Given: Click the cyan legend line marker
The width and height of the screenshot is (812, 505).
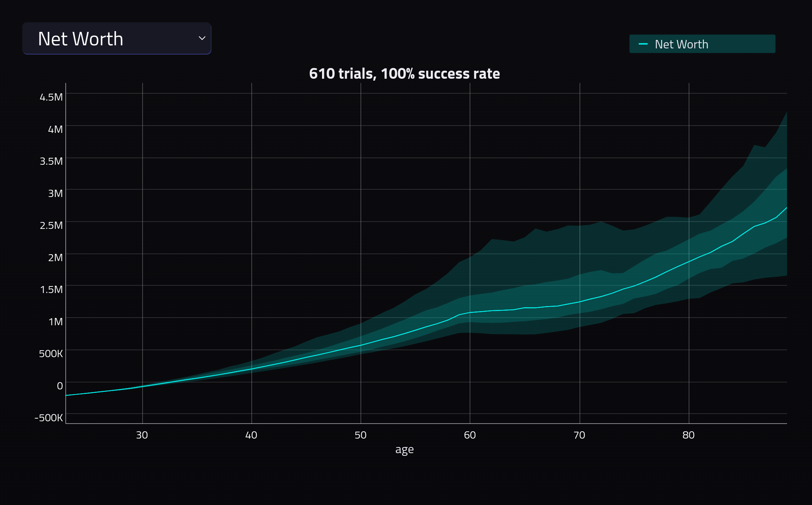Looking at the screenshot, I should [x=643, y=44].
